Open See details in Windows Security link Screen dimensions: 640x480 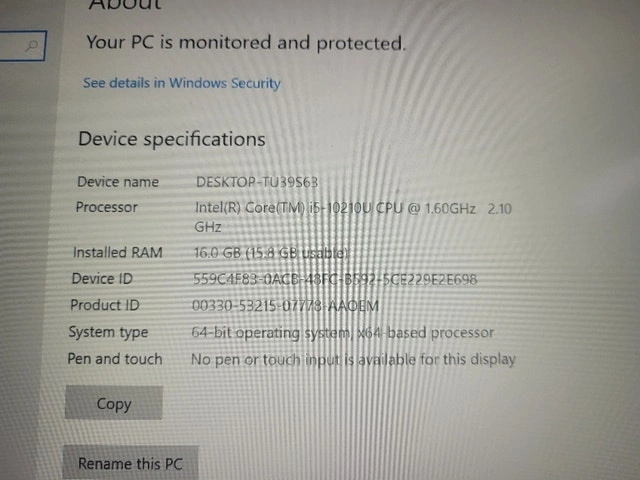click(x=181, y=83)
